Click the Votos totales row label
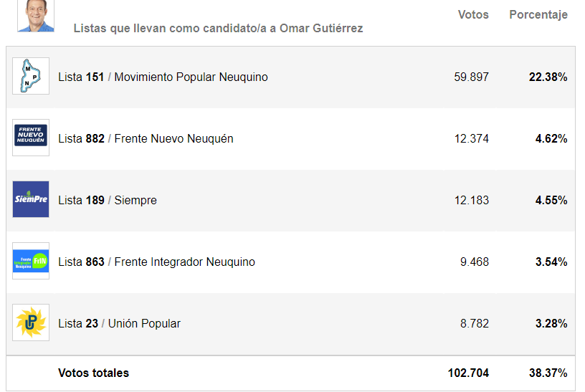The image size is (585, 392). 94,373
